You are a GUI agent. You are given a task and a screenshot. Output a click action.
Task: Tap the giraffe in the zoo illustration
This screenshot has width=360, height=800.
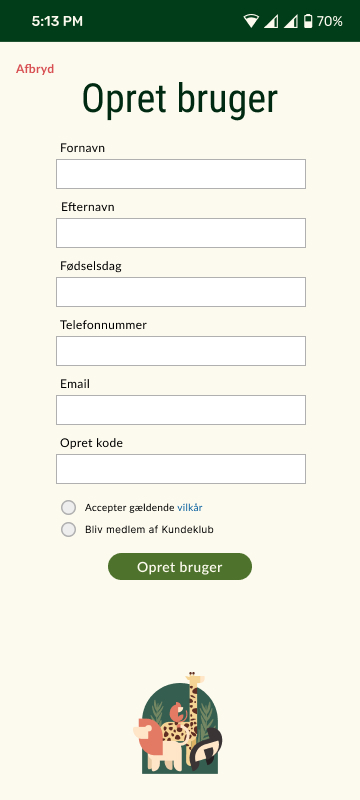[193, 714]
